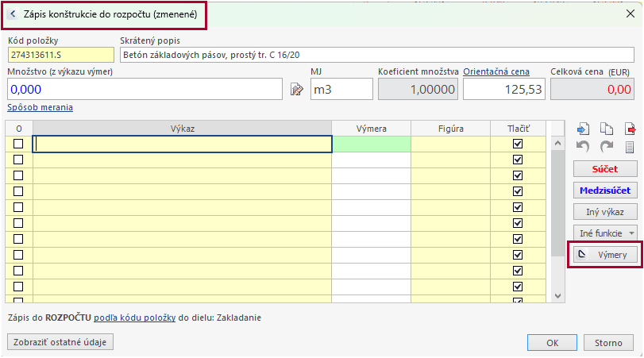The height and width of the screenshot is (358, 644).
Task: Click the export icon with the red arrow
Action: (630, 129)
